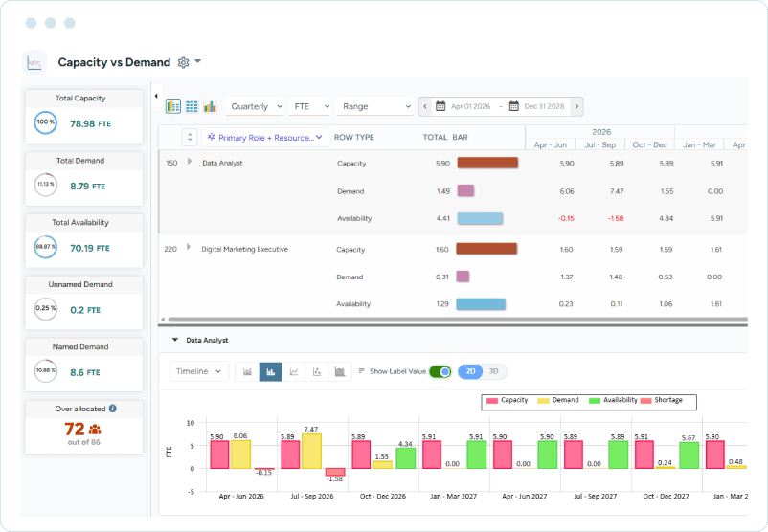The width and height of the screenshot is (768, 532).
Task: Switch to grid with bars view icon
Action: [173, 106]
